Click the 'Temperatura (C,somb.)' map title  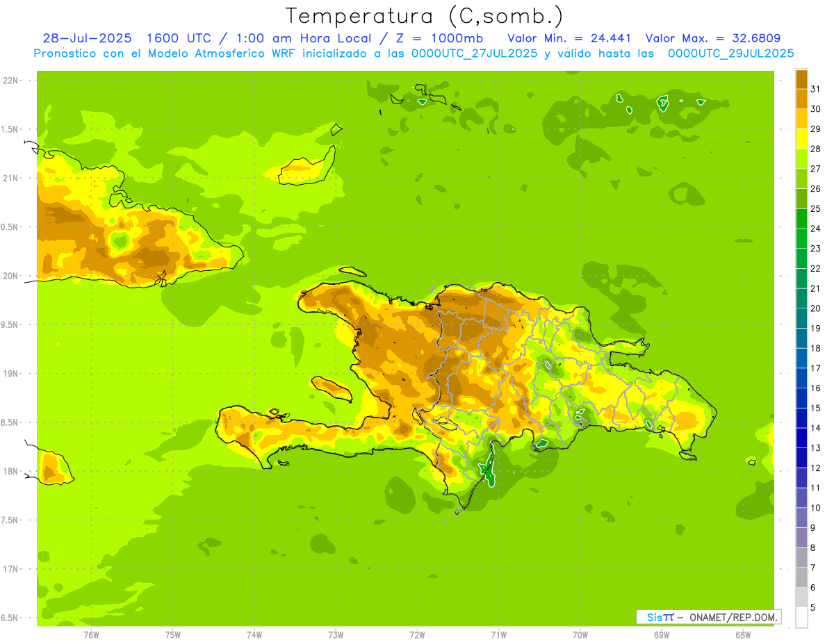point(425,16)
